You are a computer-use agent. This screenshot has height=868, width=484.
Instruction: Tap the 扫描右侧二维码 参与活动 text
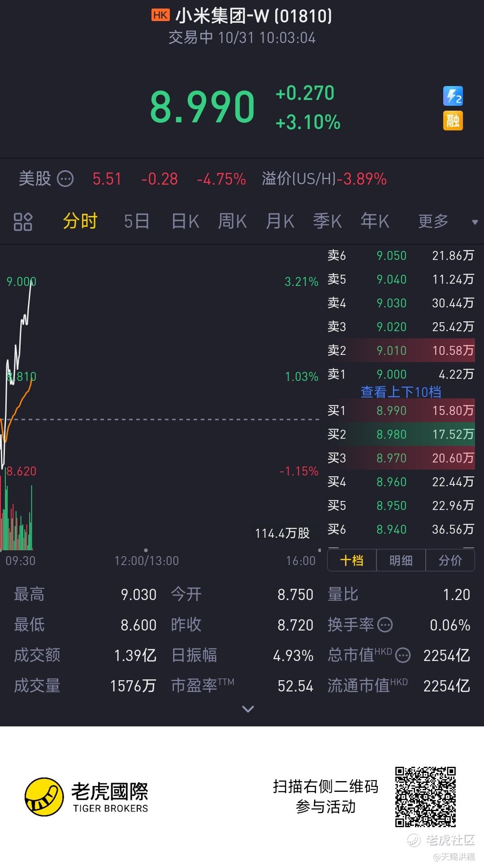[x=326, y=797]
